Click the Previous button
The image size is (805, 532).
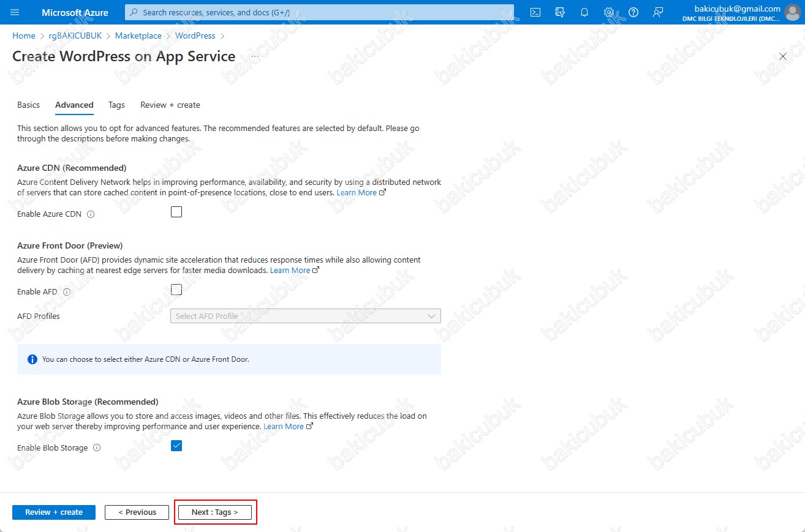(137, 512)
